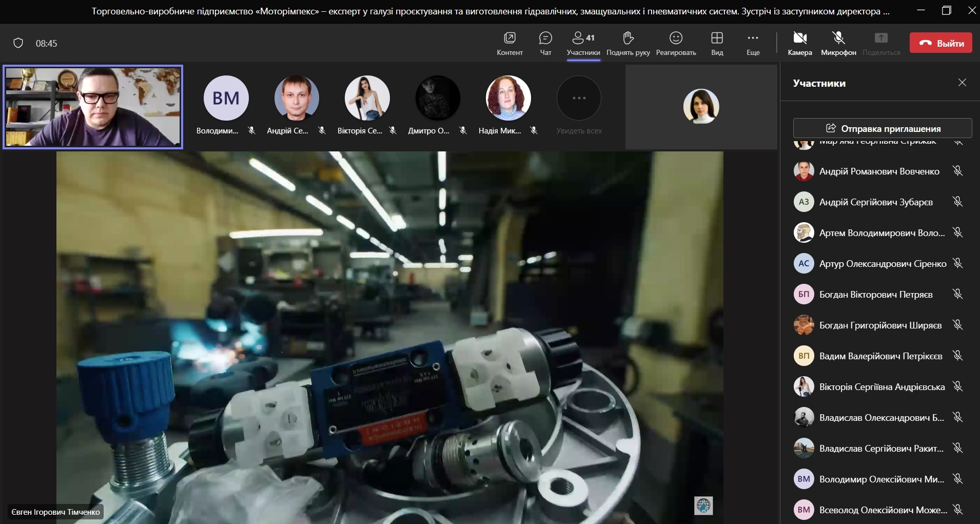The image size is (980, 524).
Task: Click mic icon beside Богдан Вікторович Петряєв
Action: point(957,294)
